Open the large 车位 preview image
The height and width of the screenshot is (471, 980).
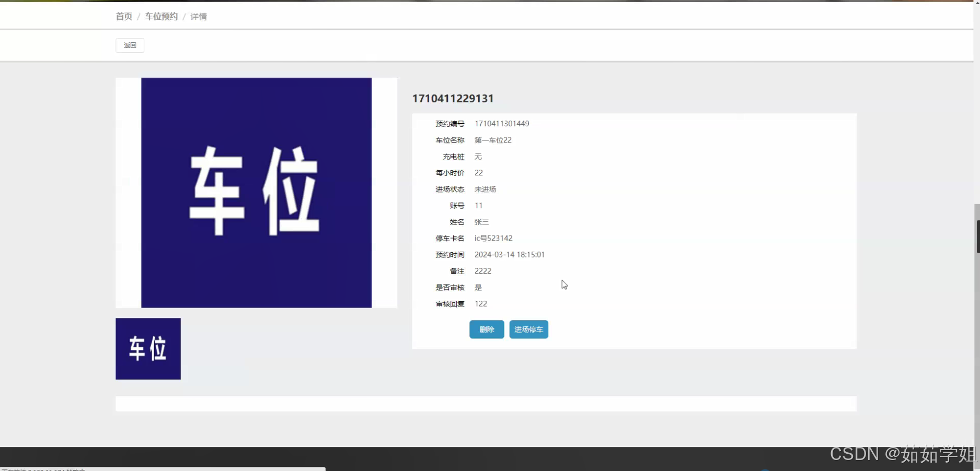256,192
